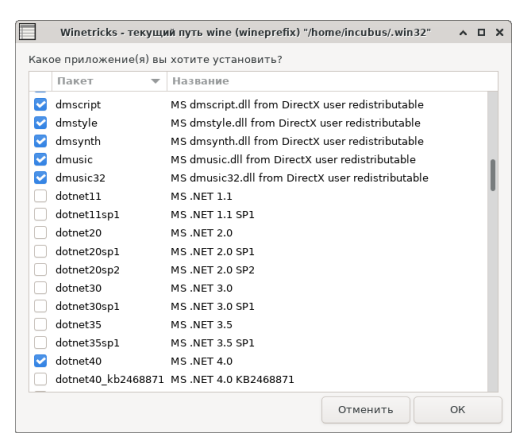Screen dimensions: 517x440
Task: Check the dotnet35sp1 package
Action: pos(41,343)
